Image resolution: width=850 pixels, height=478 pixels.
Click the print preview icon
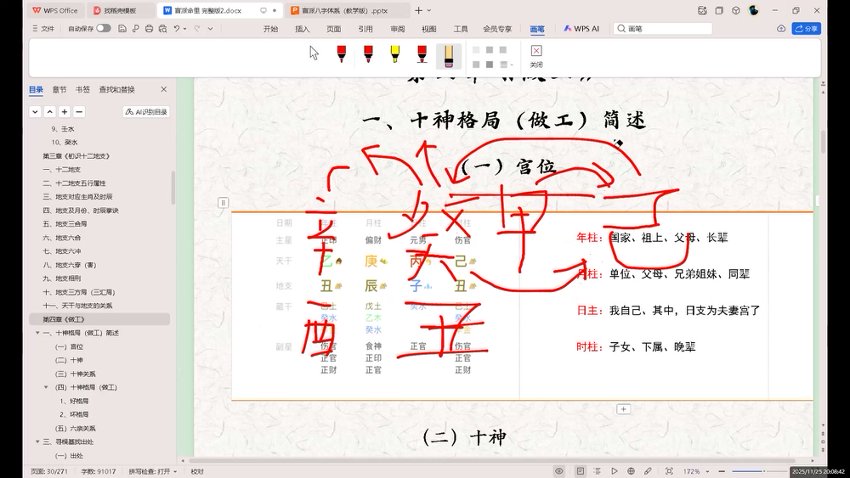[162, 28]
